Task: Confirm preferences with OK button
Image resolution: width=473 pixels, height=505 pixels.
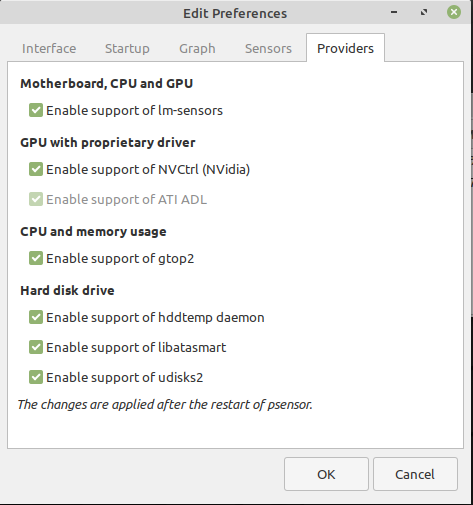Action: pos(326,474)
